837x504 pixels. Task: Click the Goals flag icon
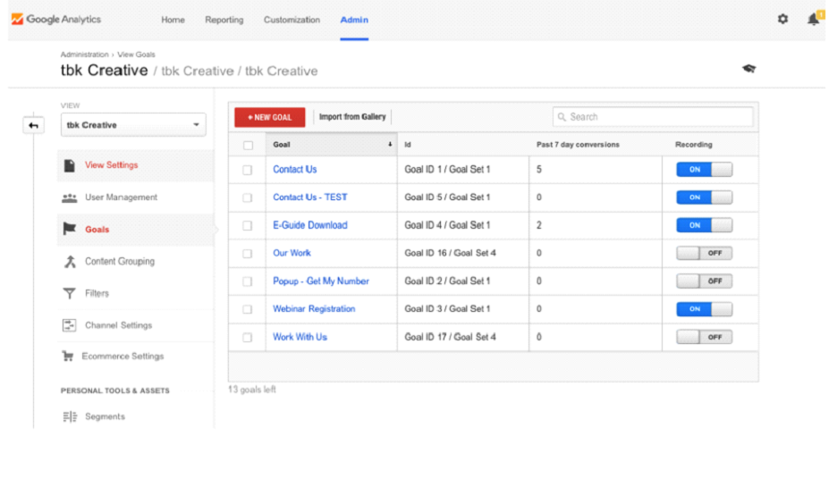(70, 229)
